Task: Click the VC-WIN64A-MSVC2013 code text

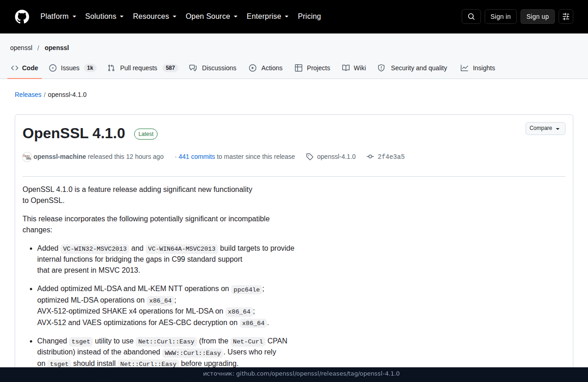Action: [182, 248]
